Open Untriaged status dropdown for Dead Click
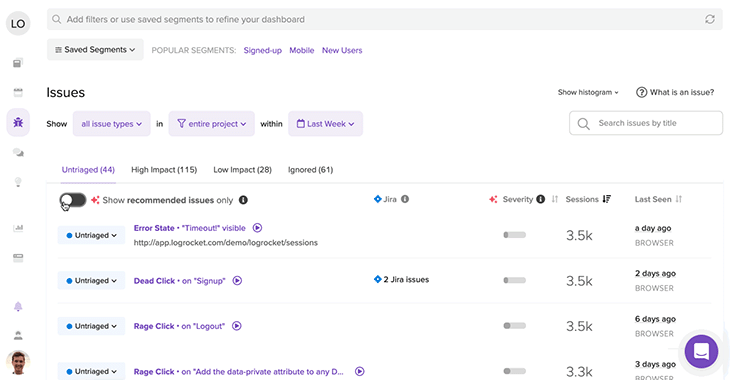This screenshot has width=730, height=380. click(91, 280)
